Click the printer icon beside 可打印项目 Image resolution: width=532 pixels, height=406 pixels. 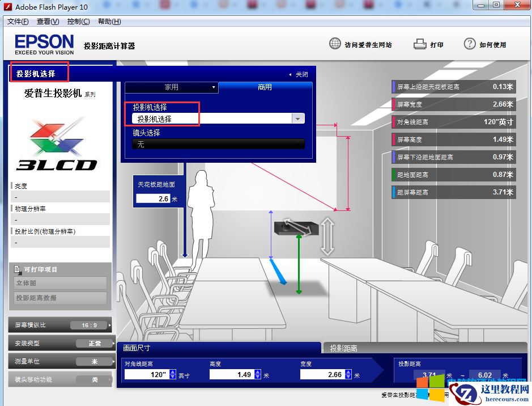[x=18, y=269]
